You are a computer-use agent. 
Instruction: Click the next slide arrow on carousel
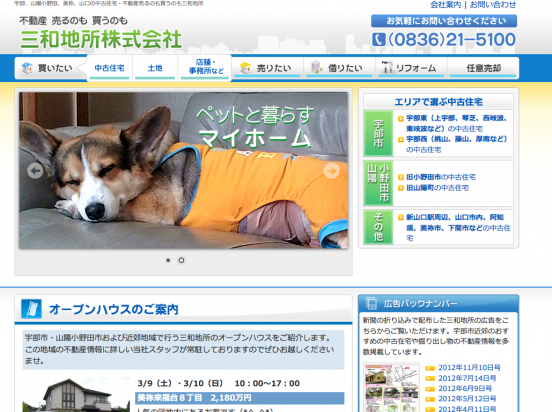[332, 171]
